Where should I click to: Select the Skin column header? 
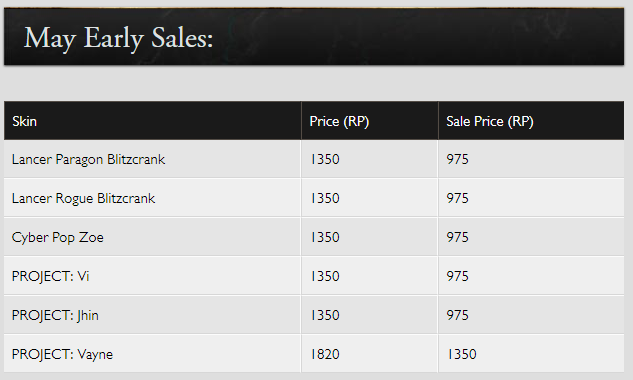click(x=24, y=121)
